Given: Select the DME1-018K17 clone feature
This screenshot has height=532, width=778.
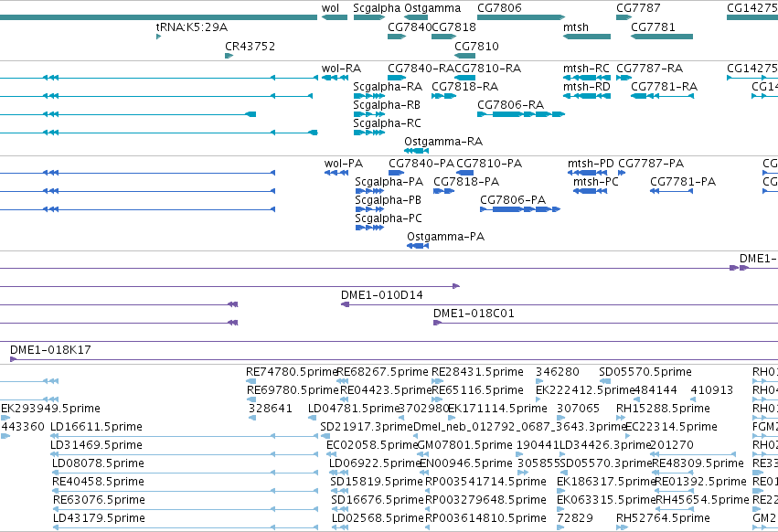Looking at the screenshot, I should point(394,359).
